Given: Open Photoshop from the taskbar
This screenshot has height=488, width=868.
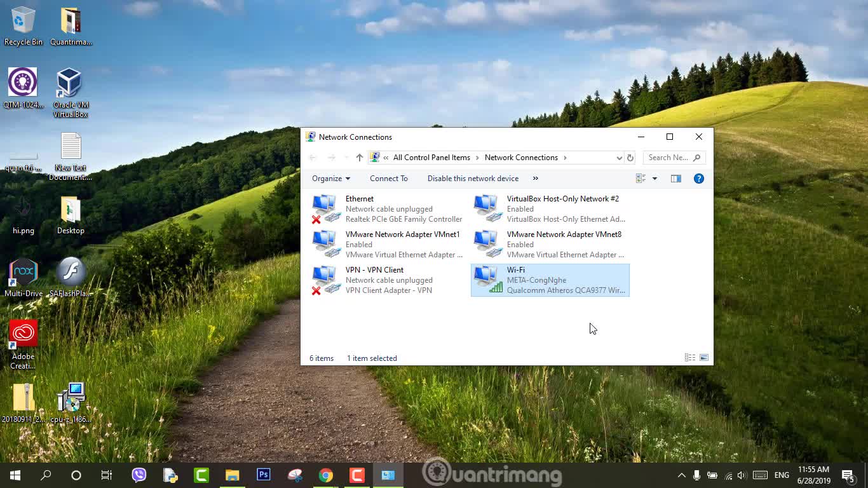Looking at the screenshot, I should [263, 475].
